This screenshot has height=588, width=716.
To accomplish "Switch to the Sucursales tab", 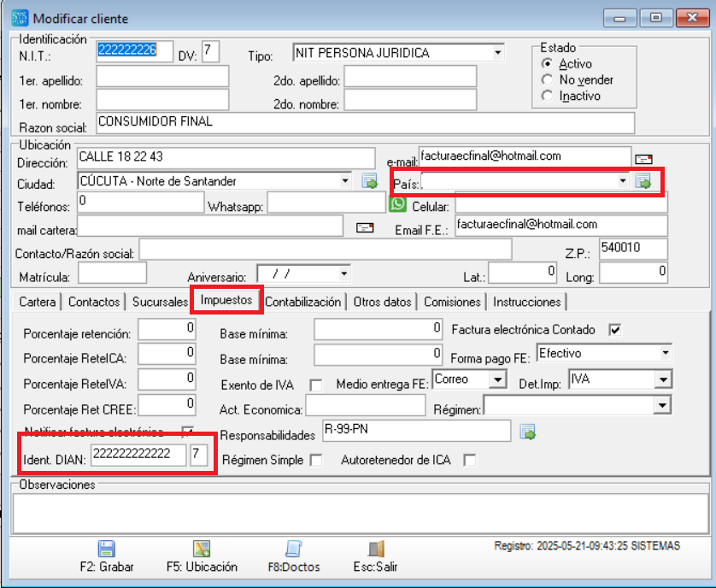I will (160, 302).
